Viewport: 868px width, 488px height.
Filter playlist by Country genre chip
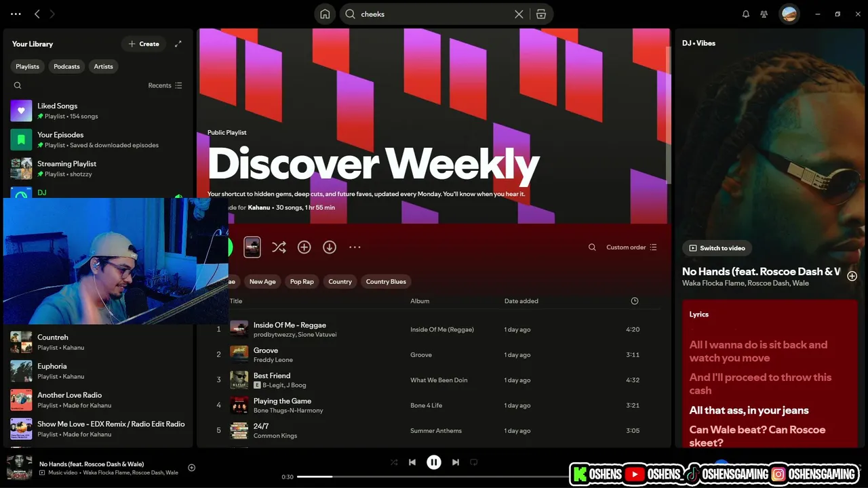[x=340, y=281]
